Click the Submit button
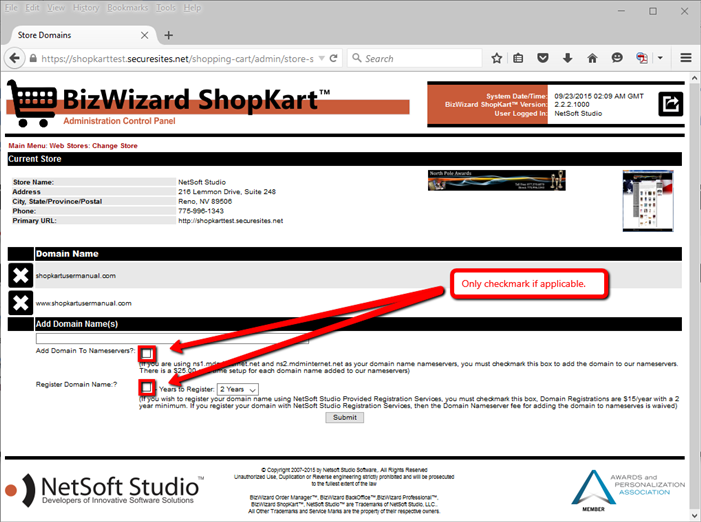This screenshot has width=701, height=522. (345, 417)
